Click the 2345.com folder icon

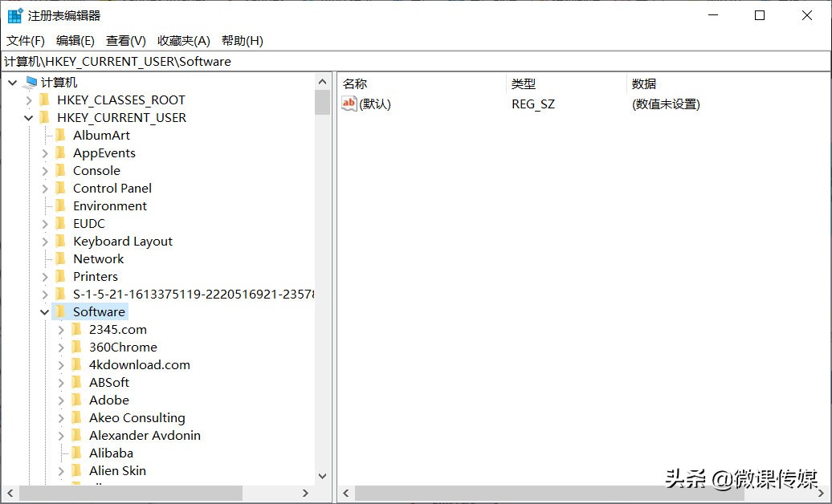77,329
